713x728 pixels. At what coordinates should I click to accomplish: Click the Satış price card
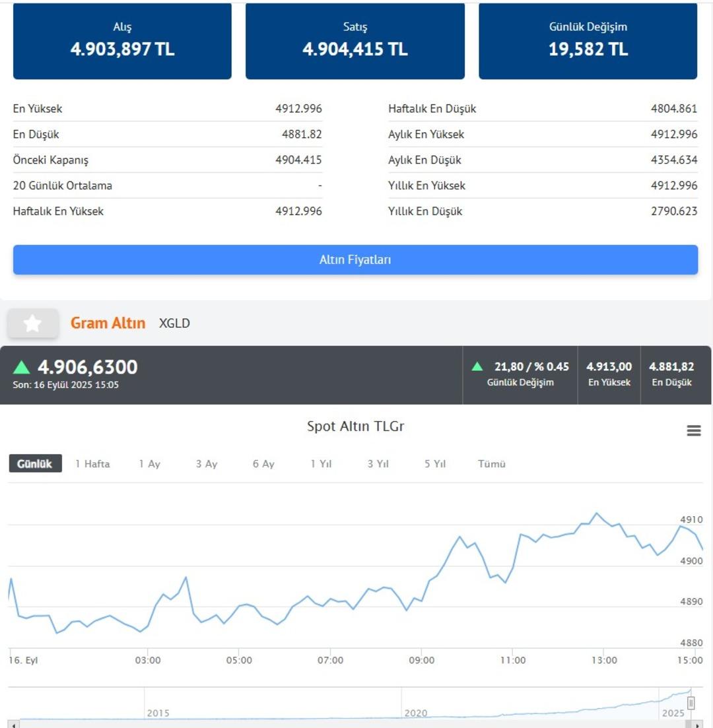355,41
